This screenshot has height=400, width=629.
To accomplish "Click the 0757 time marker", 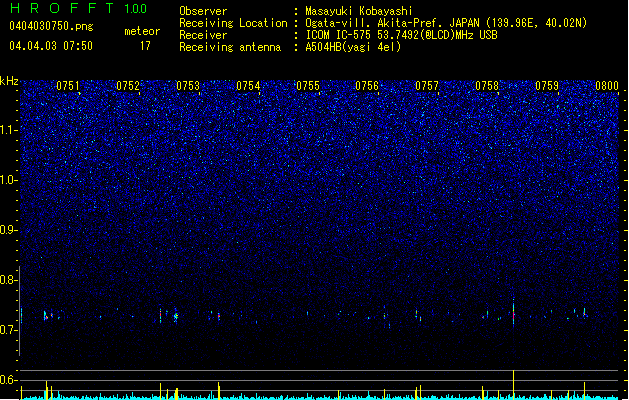I will point(427,86).
